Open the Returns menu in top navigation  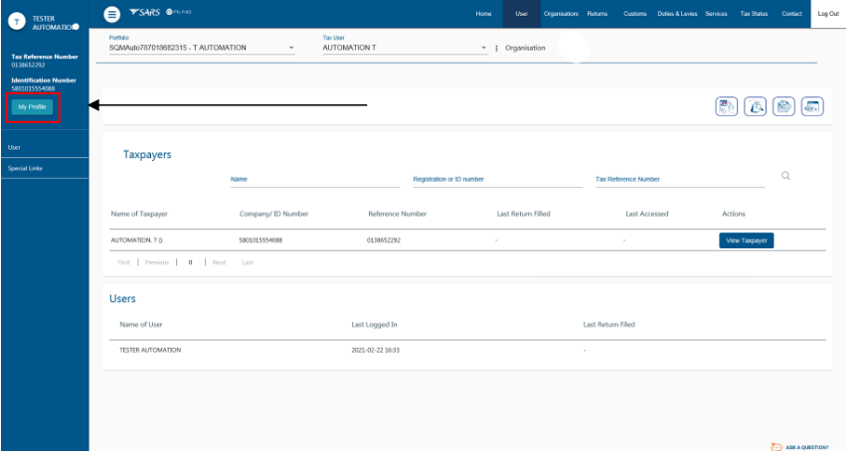pos(597,13)
